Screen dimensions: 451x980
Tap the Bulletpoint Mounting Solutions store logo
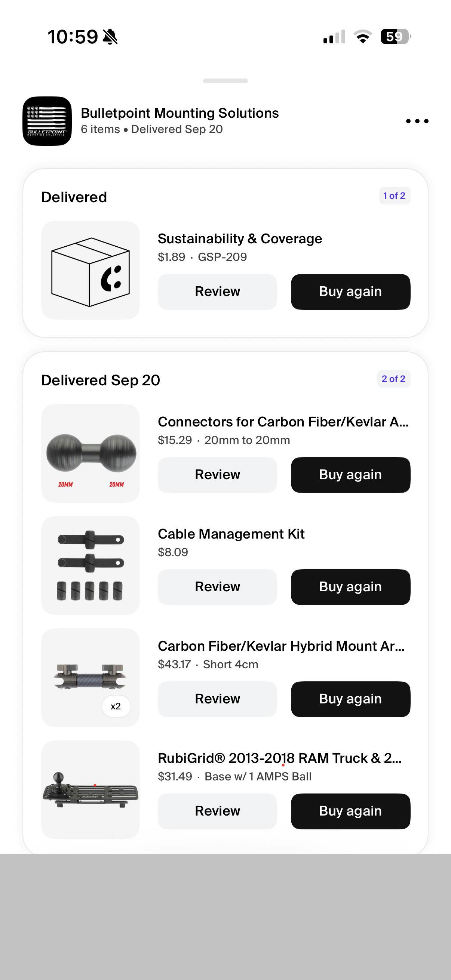point(47,121)
